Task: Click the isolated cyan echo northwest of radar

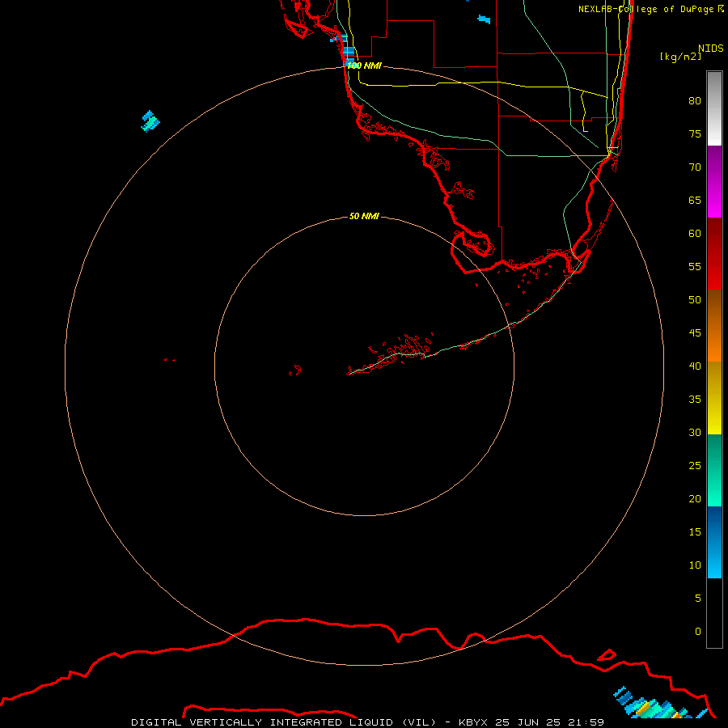Action: 150,121
